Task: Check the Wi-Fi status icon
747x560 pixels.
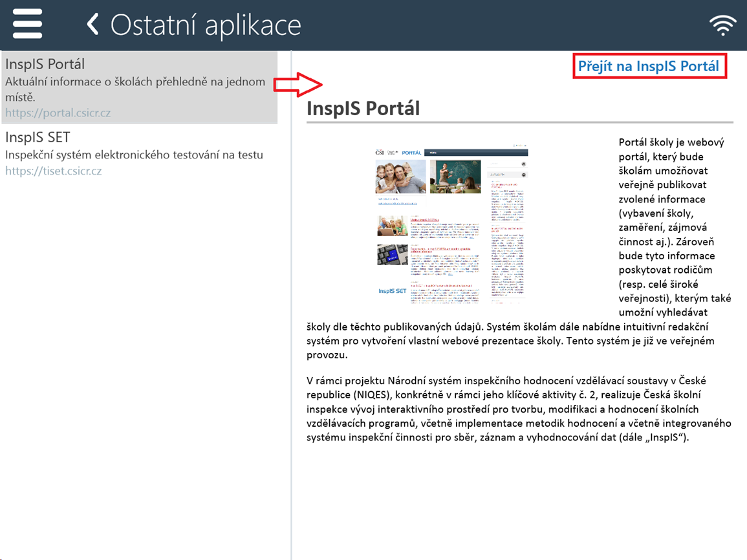Action: pyautogui.click(x=722, y=25)
